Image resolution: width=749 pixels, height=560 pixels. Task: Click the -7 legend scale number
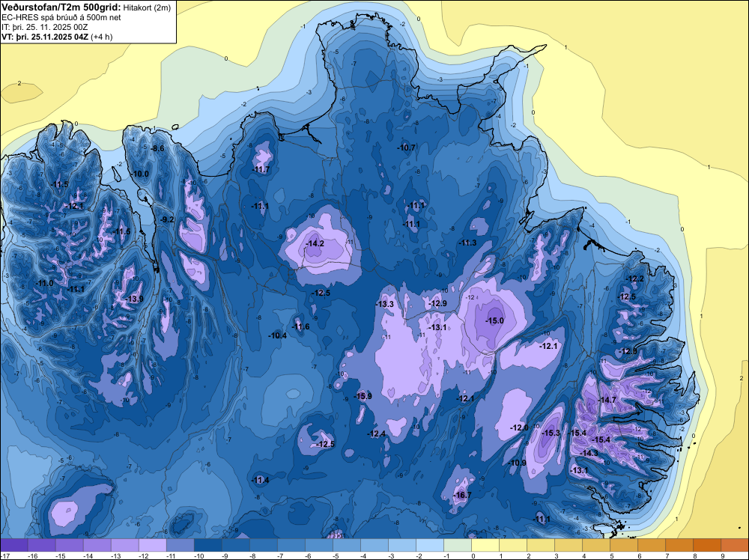coord(282,556)
